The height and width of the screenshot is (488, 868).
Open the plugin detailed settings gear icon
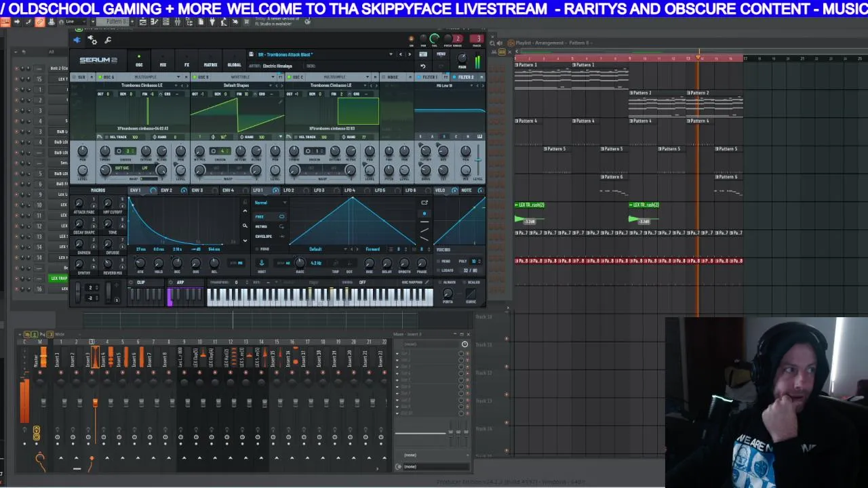[92, 41]
